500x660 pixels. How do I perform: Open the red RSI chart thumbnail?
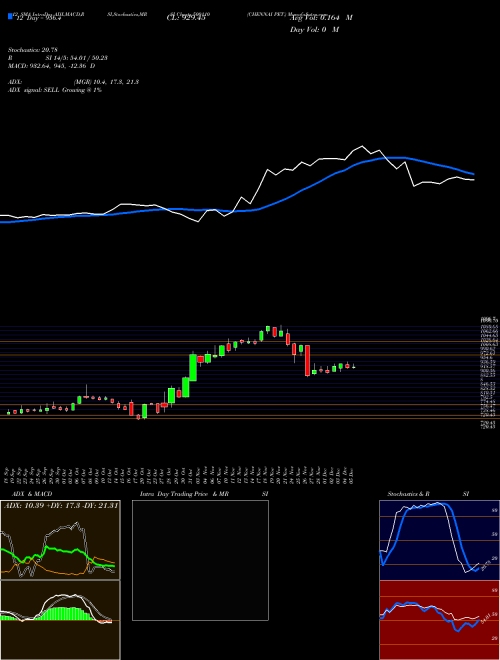point(439,620)
